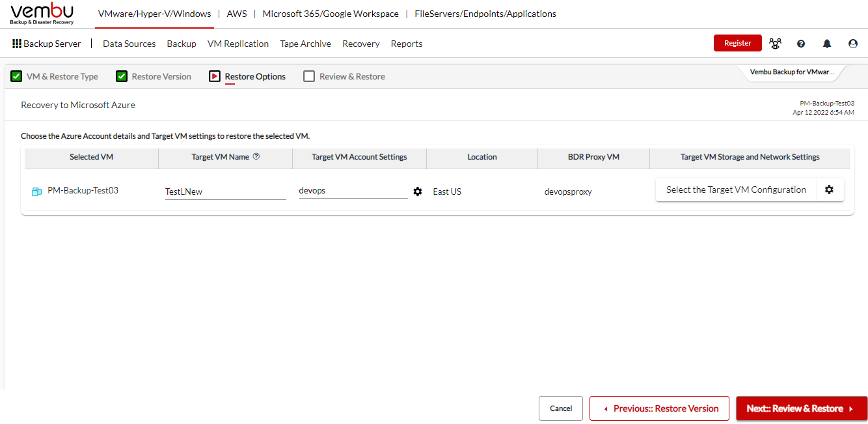Screen dimensions: 868x424
Task: Click the Target VM Name help icon
Action: pos(256,156)
